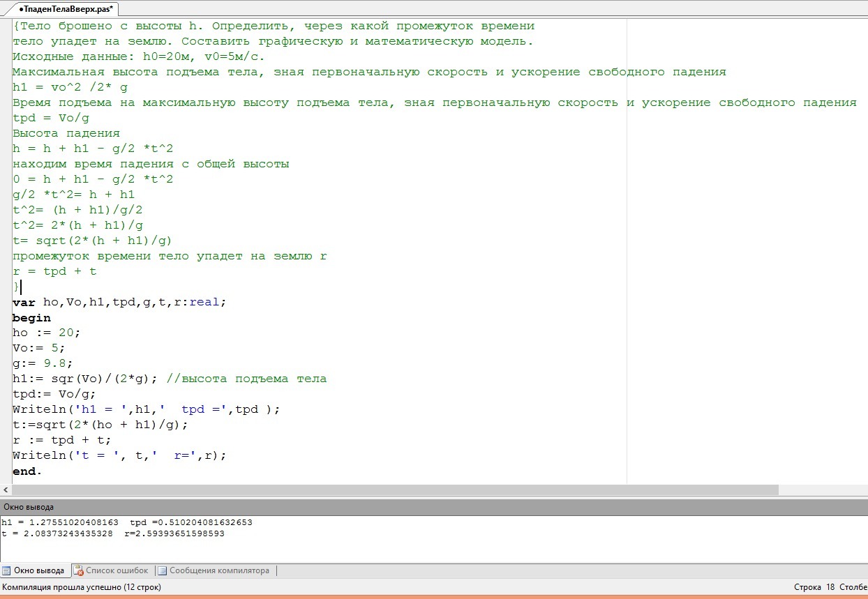Viewport: 868px width, 599px height.
Task: Click the line g:= 9.8
Action: coord(43,363)
